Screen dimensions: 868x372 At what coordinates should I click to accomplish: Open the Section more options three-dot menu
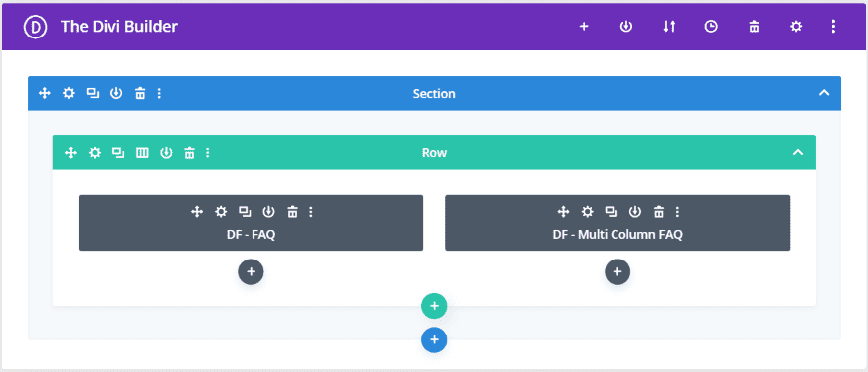click(x=160, y=93)
